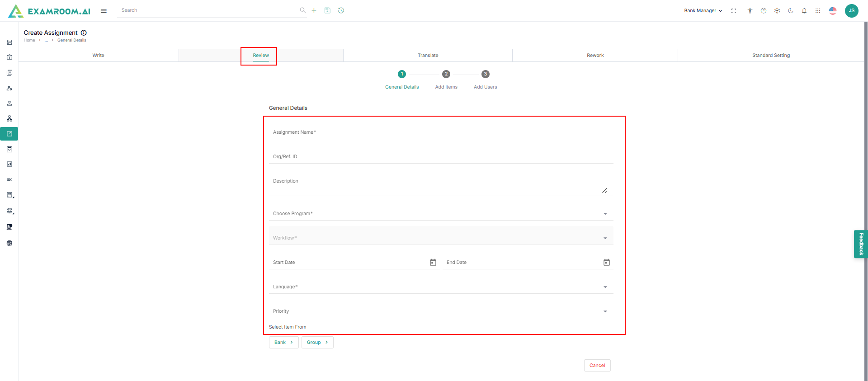
Task: Go to step 3 Add Users
Action: point(485,80)
